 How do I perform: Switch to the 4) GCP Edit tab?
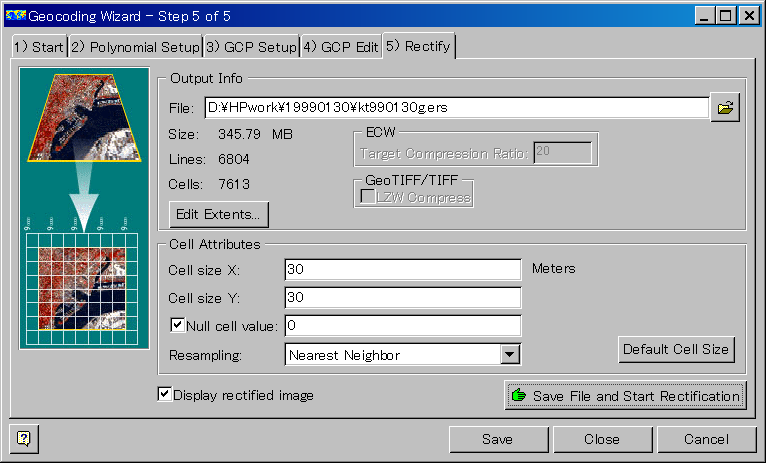[x=341, y=47]
